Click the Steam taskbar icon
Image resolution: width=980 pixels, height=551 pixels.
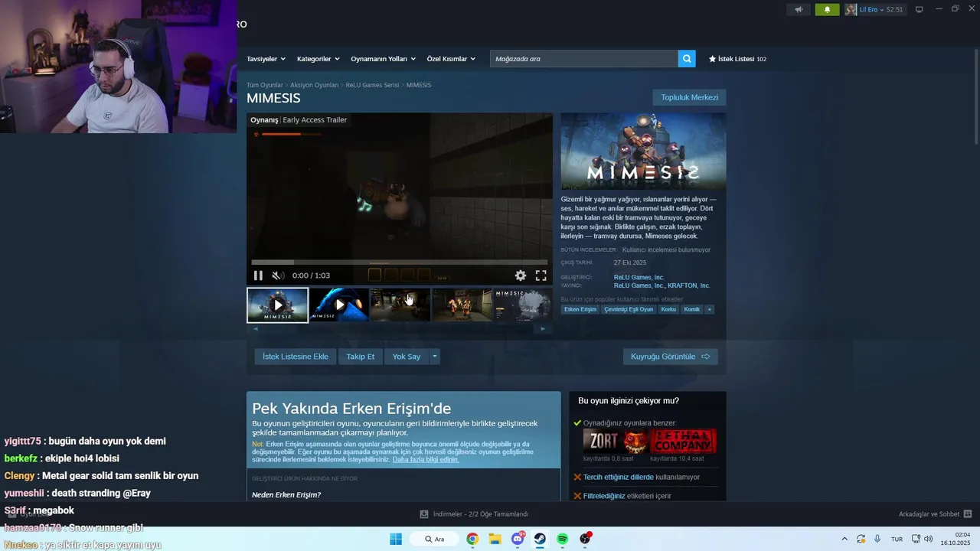540,539
